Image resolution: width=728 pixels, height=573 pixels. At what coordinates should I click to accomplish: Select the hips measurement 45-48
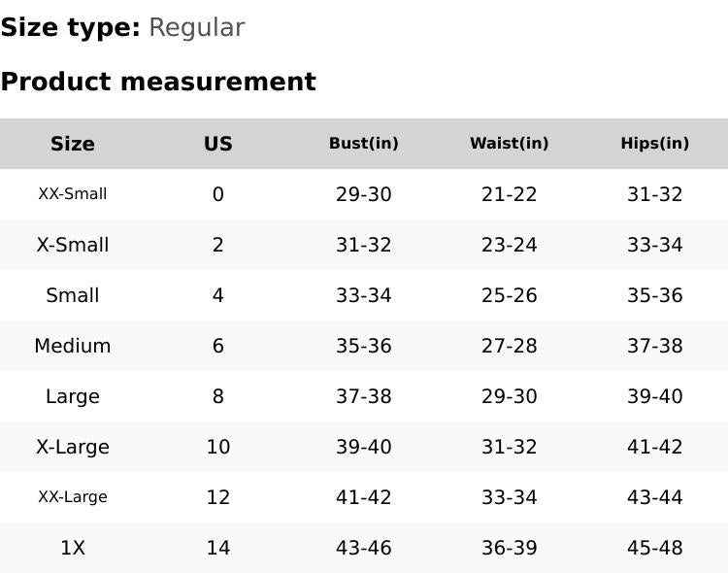click(654, 548)
